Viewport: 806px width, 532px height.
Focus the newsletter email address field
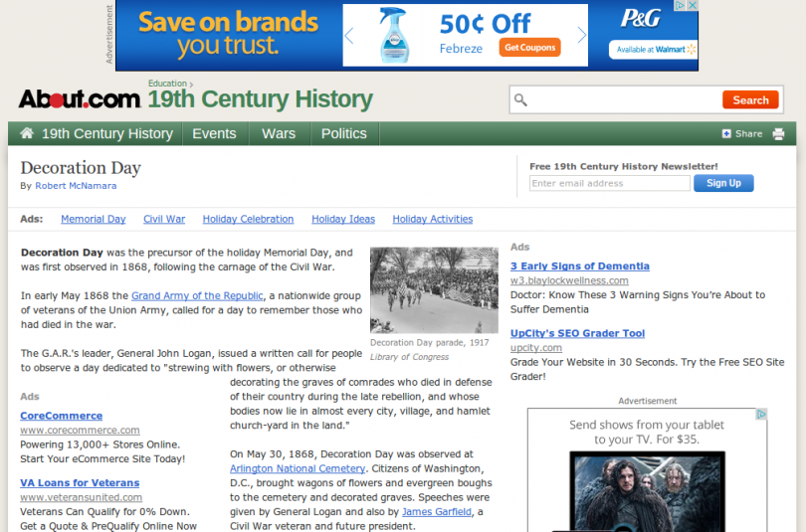(610, 183)
